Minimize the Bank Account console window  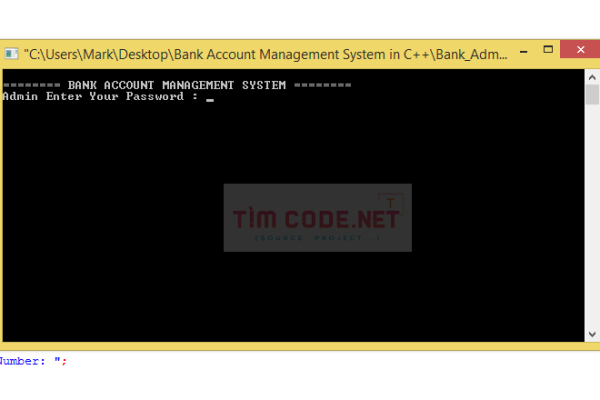pos(523,52)
